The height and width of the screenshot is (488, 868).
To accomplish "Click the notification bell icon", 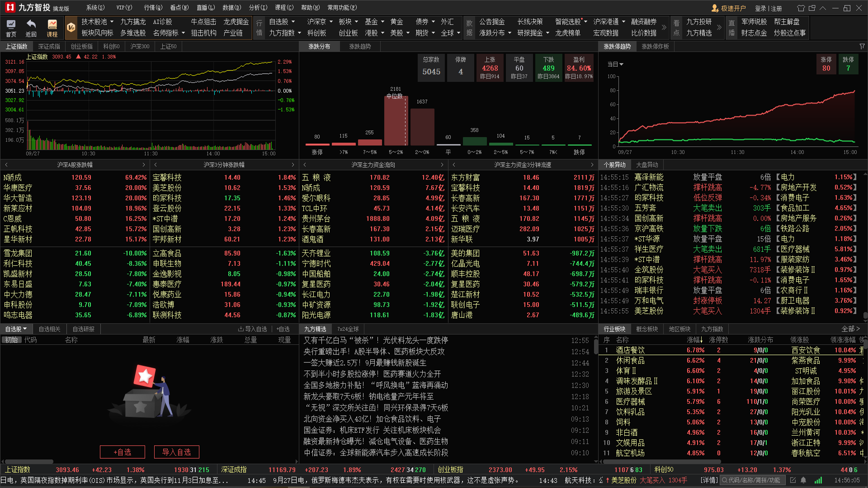I will [x=803, y=480].
